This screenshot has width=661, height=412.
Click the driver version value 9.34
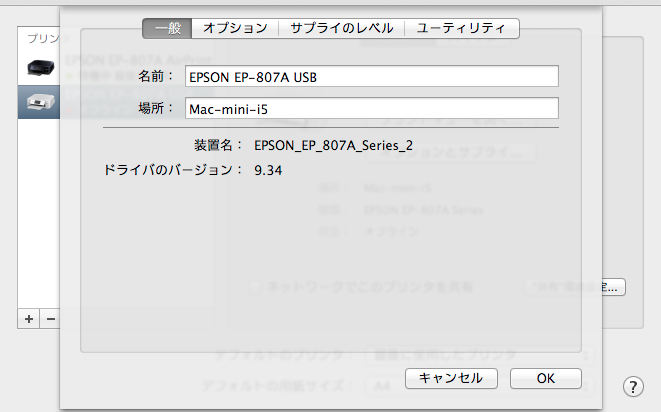coord(268,170)
